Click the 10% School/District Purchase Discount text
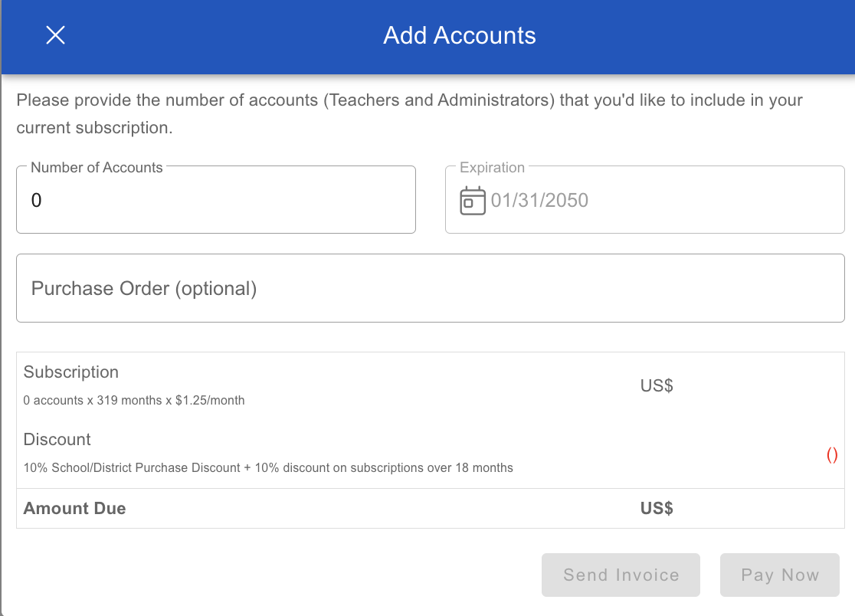This screenshot has width=855, height=616. coord(132,467)
